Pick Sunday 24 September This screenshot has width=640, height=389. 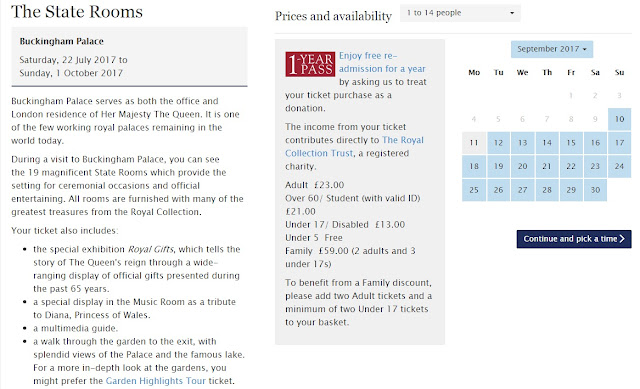(619, 167)
